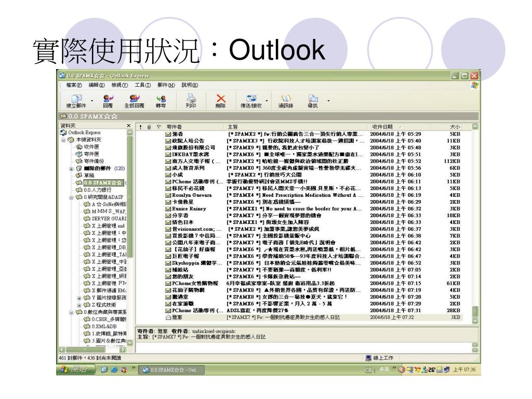Collapse the 0.研究開發&DASP folder node
This screenshot has width=532, height=399.
coord(71,197)
